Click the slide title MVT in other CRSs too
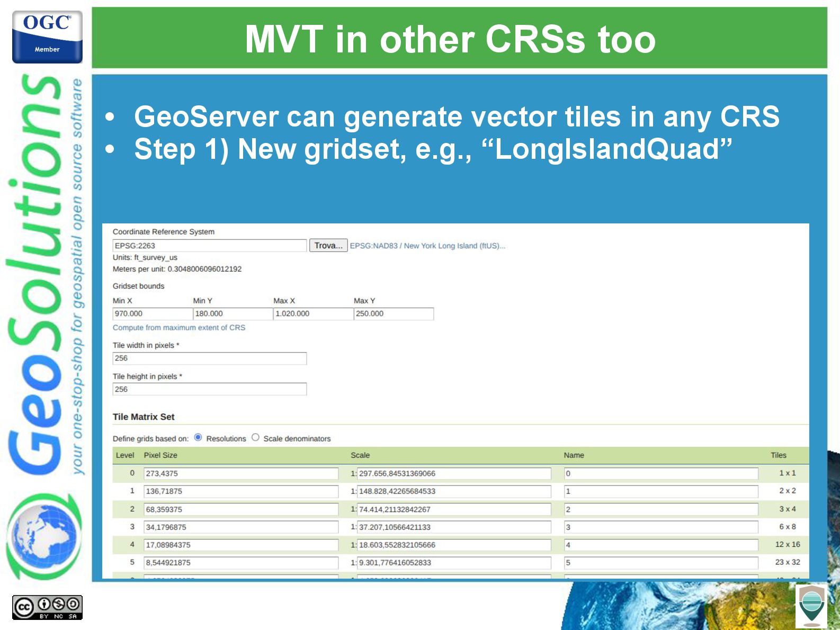The width and height of the screenshot is (840, 630). [450, 39]
